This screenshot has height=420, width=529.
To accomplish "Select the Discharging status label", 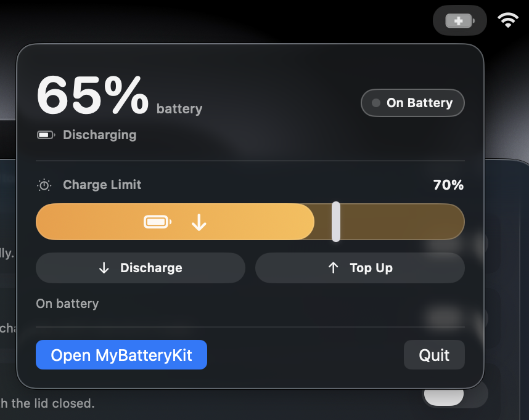I will (x=100, y=135).
